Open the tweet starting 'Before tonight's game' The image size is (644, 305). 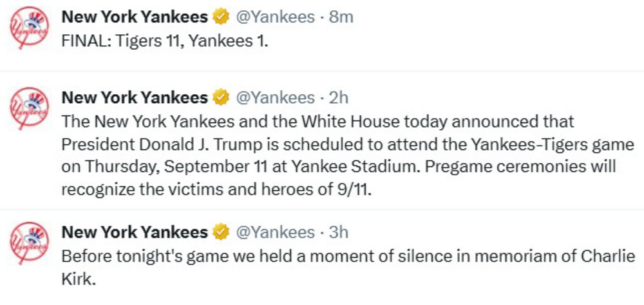click(348, 255)
